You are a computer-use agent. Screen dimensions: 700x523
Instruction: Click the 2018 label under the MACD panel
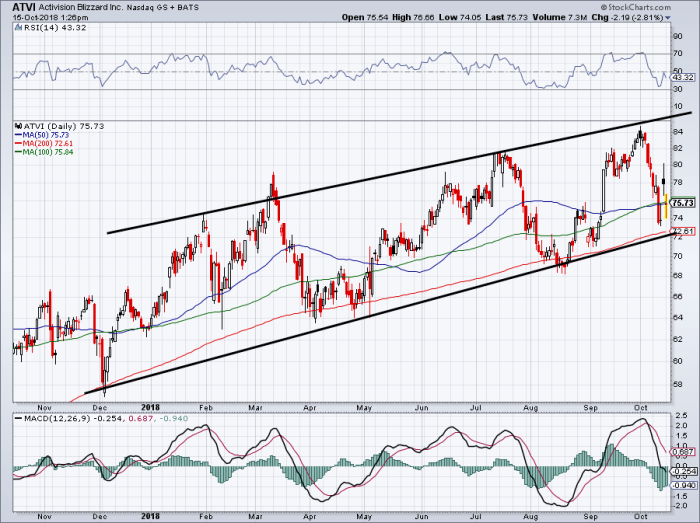click(150, 517)
